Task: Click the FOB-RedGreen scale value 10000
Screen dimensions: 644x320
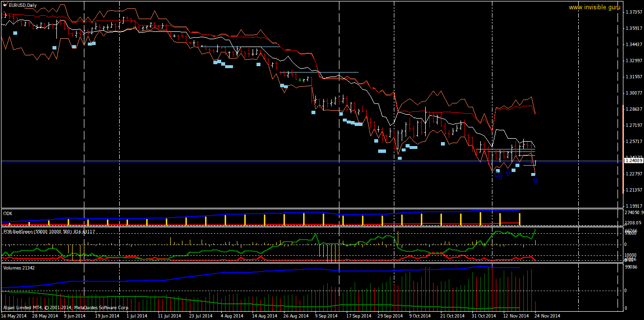Action: [631, 255]
